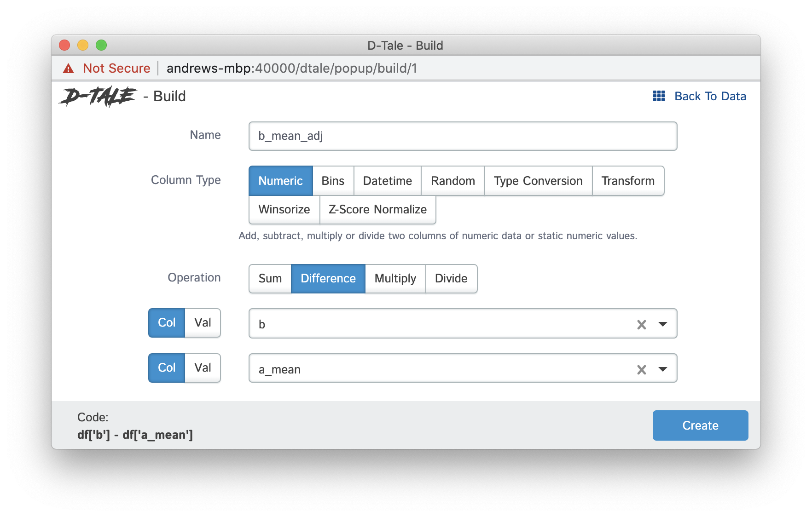Viewport: 812px width, 517px height.
Task: Select the Bins column type
Action: point(333,181)
